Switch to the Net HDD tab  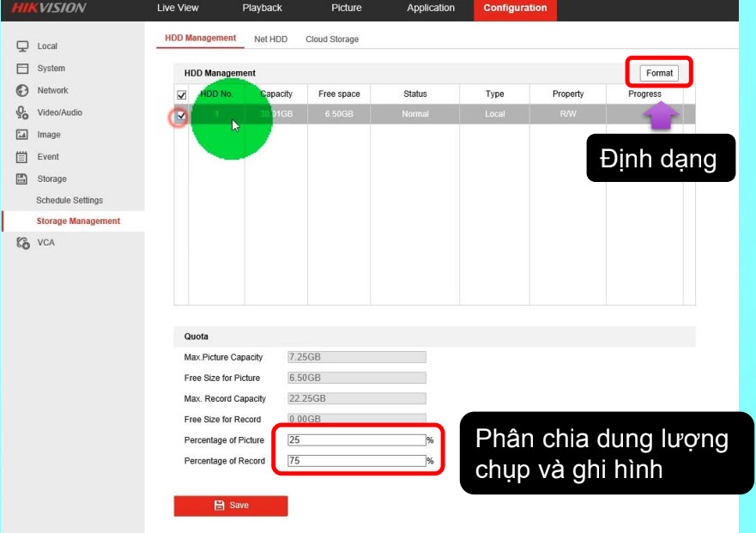click(270, 39)
